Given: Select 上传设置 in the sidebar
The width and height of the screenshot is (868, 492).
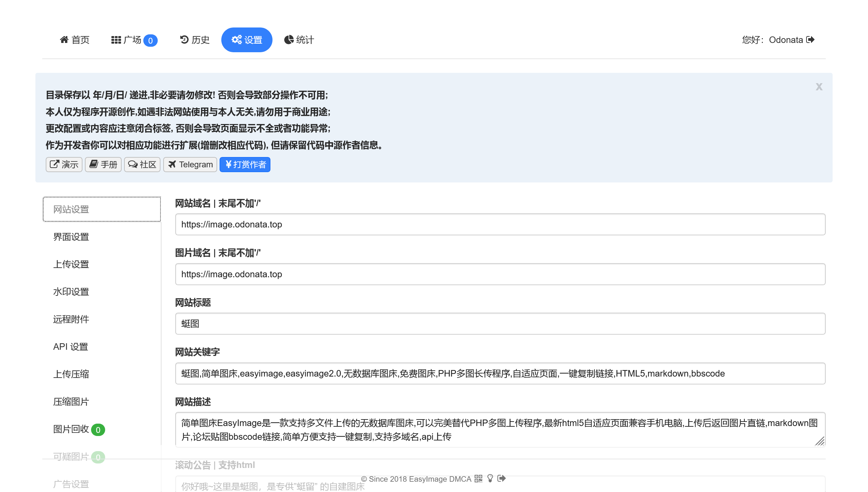Looking at the screenshot, I should pos(102,264).
